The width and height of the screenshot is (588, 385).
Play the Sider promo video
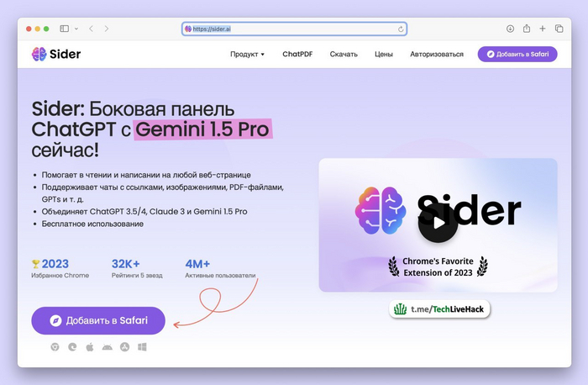(438, 223)
